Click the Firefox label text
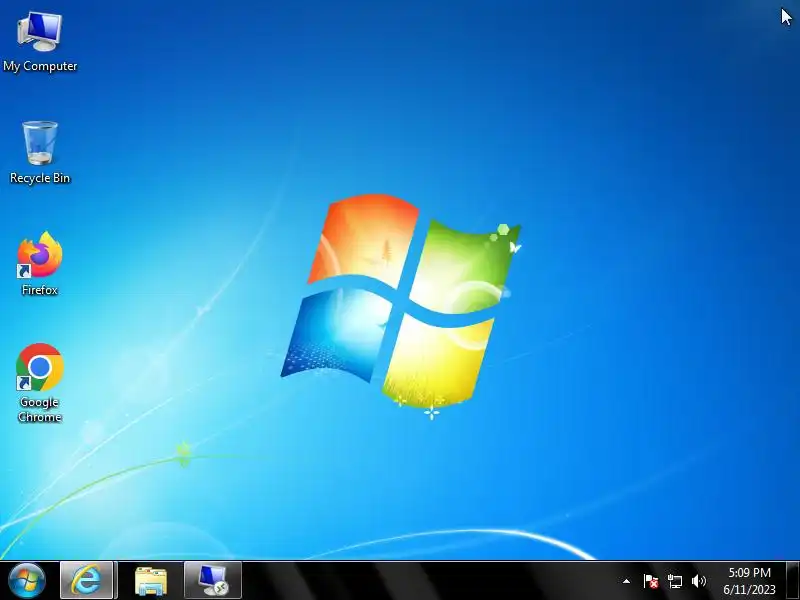 pyautogui.click(x=40, y=290)
